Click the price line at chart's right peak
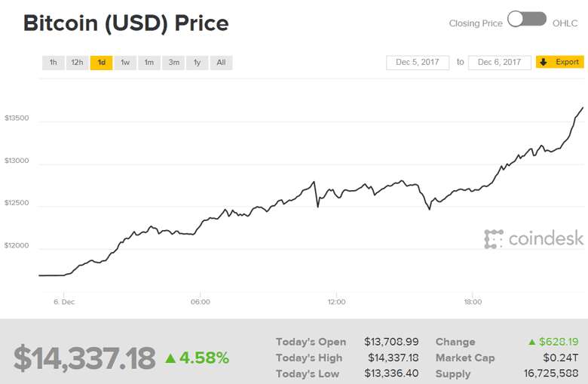588x384 pixels. 582,109
